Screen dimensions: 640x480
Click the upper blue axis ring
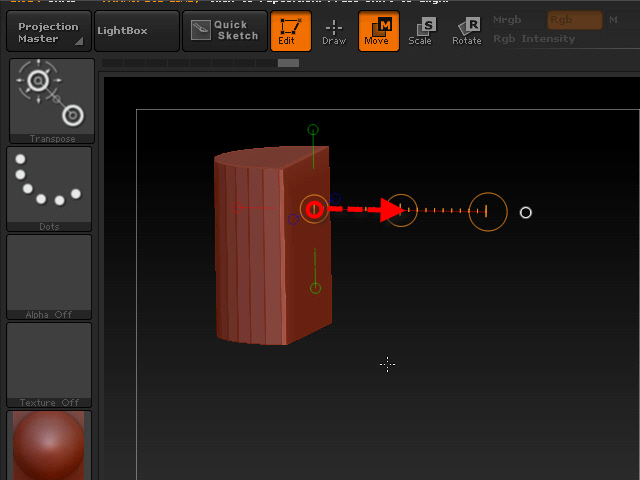[335, 199]
